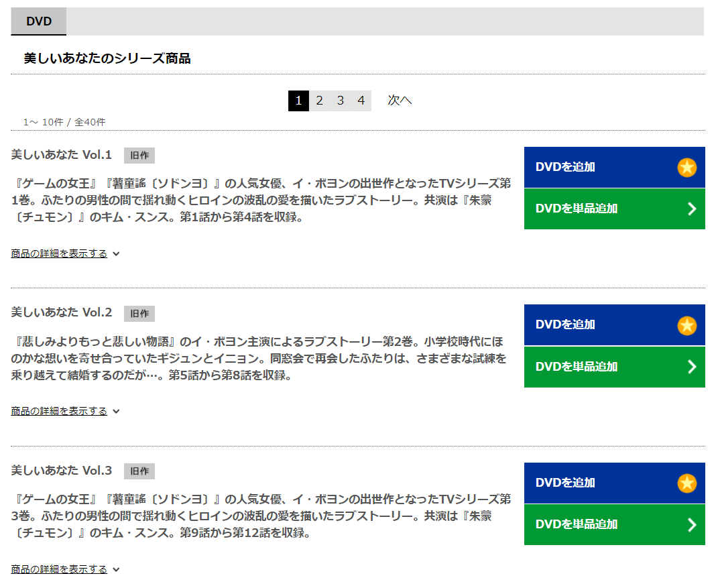Expand 商品の詳細を表示する for Vol.1
The width and height of the screenshot is (718, 588).
(x=59, y=253)
